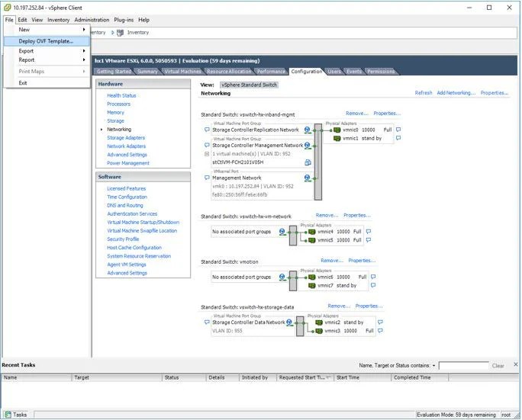Click the vmnic5 adapter icon
Image resolution: width=522 pixels, height=420 pixels.
click(312, 240)
